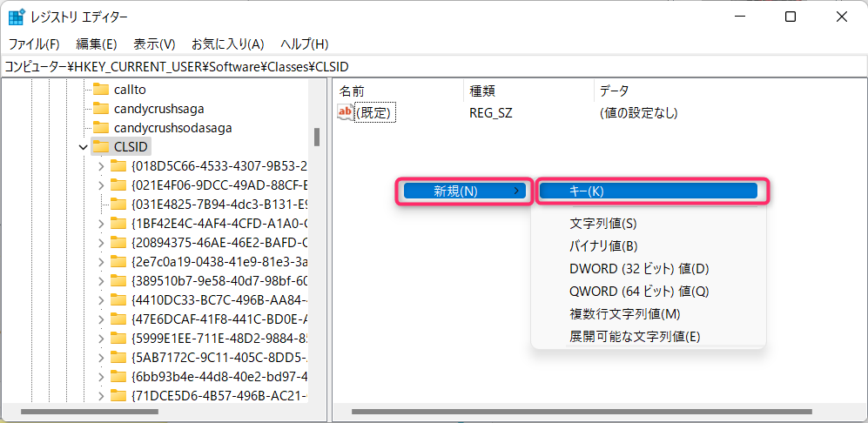Expand the {5999E1EE-711E key
Image resolution: width=868 pixels, height=423 pixels.
[x=101, y=339]
